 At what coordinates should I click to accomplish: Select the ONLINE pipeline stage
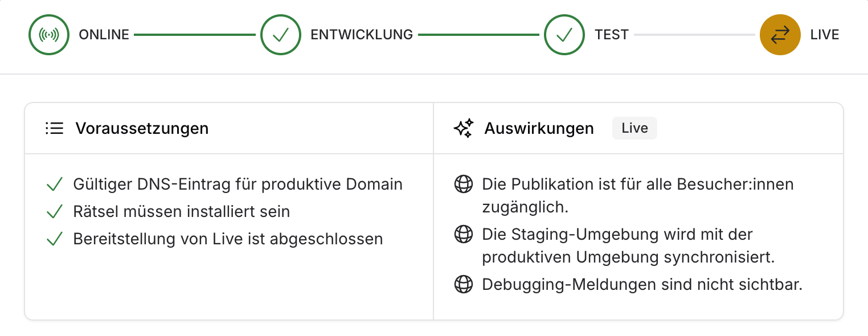[104, 35]
